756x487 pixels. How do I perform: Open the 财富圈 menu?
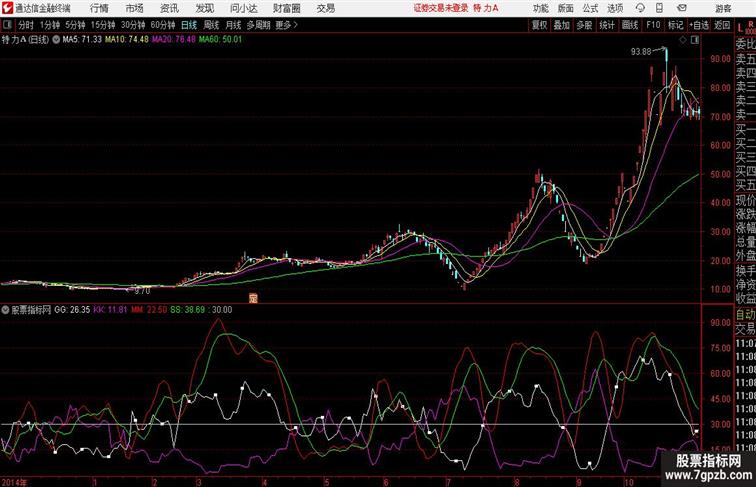point(286,8)
